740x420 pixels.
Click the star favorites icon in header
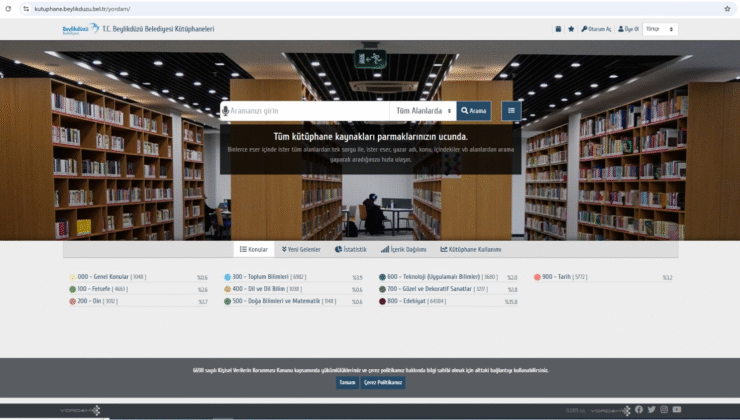coord(571,29)
